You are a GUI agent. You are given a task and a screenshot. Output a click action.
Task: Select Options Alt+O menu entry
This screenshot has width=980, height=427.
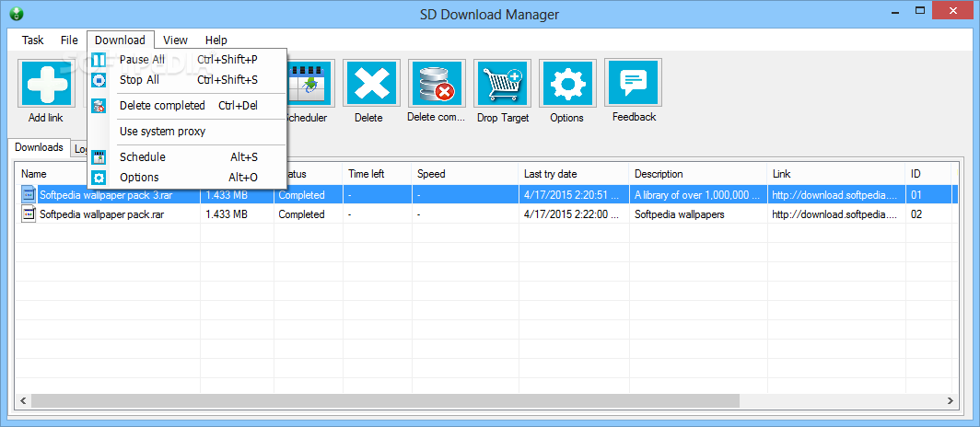coord(187,178)
